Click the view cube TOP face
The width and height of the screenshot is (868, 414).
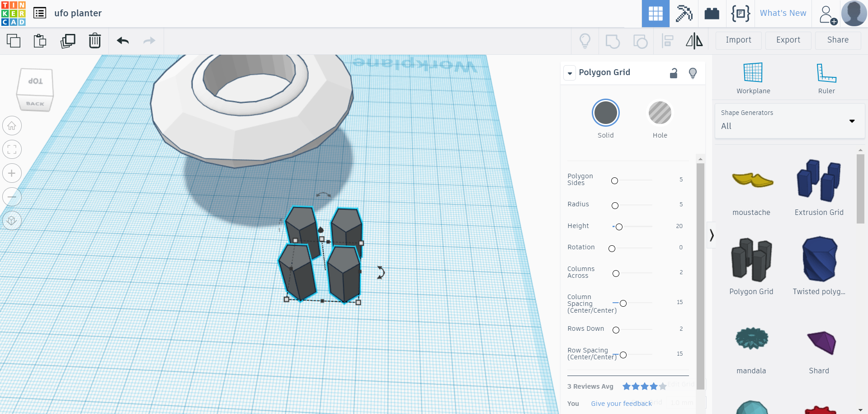pos(36,81)
